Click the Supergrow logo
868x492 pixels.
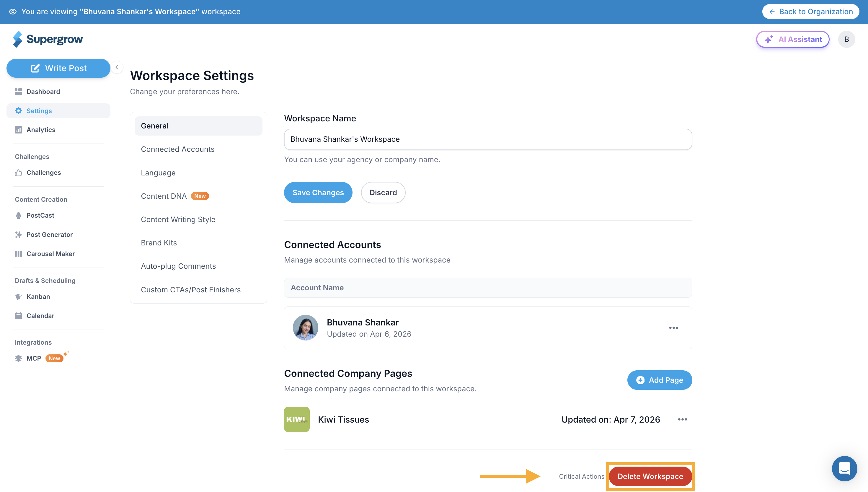click(48, 39)
